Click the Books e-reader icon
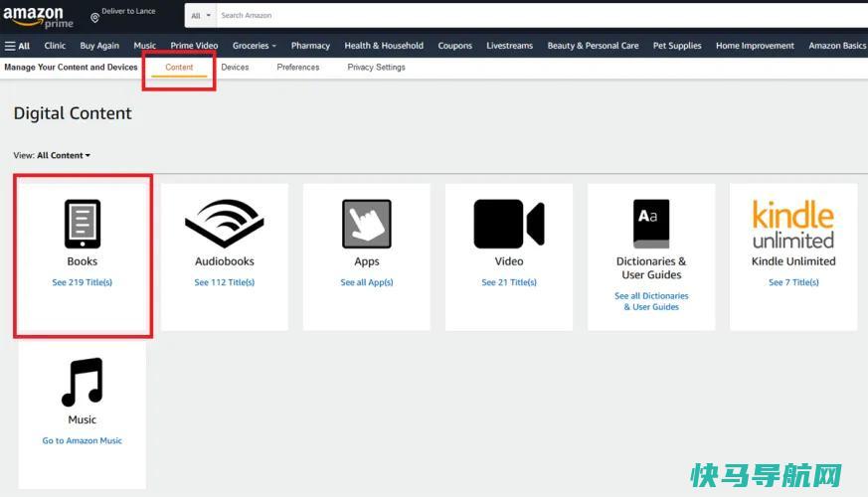The width and height of the screenshot is (868, 497). pyautogui.click(x=83, y=224)
